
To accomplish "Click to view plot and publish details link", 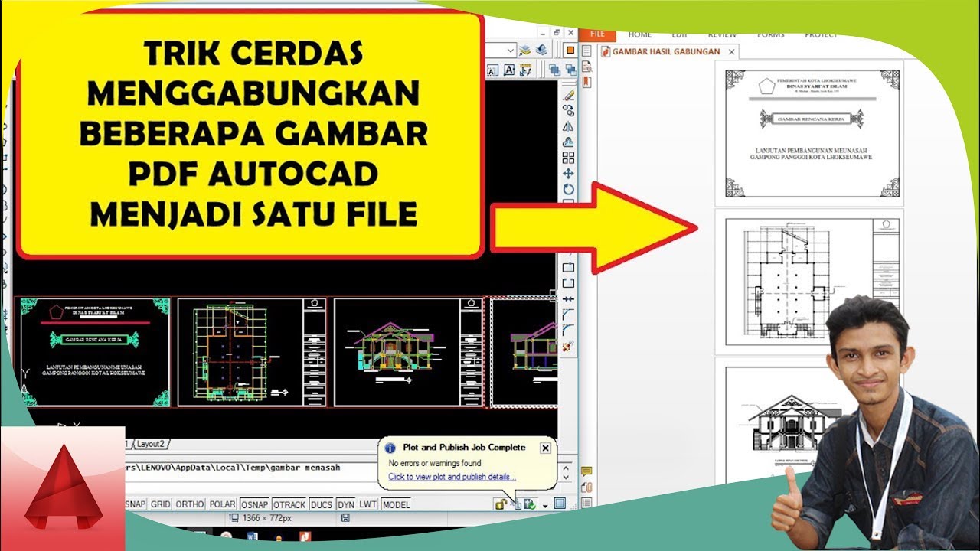I will click(x=452, y=477).
